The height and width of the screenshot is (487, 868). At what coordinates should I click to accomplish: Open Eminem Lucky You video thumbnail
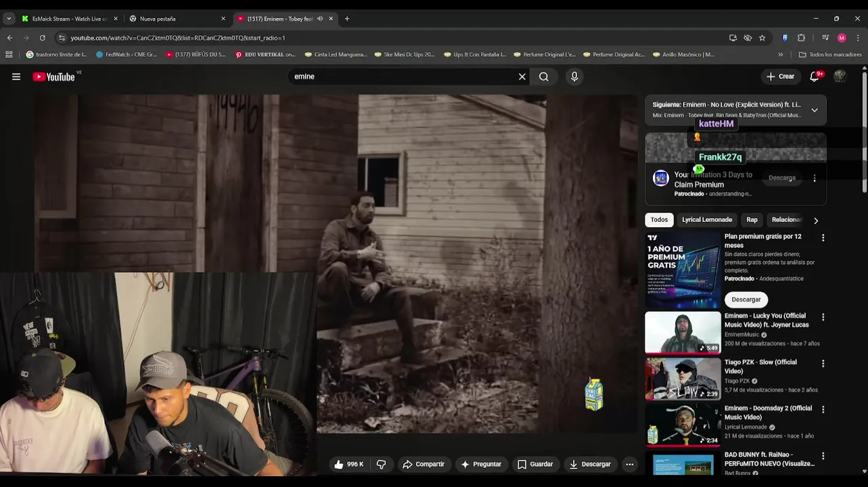683,332
